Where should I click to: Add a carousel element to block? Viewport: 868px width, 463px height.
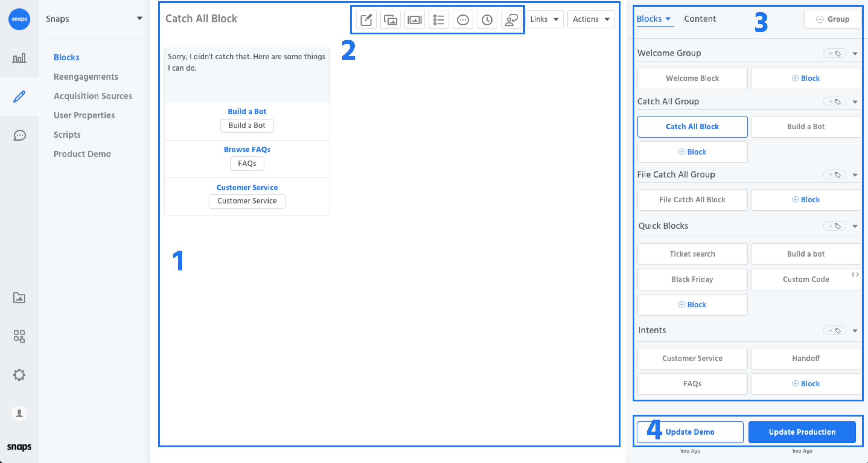[414, 20]
